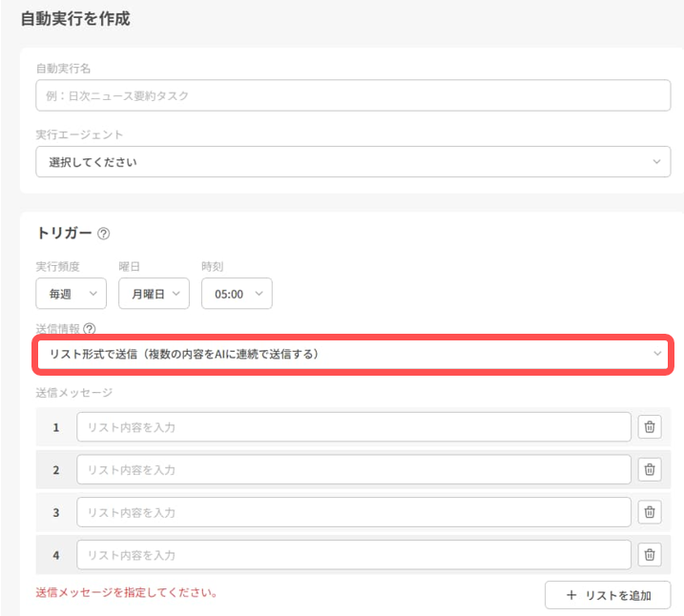Focus the 自動実行名 text field
This screenshot has width=684, height=616.
click(353, 95)
